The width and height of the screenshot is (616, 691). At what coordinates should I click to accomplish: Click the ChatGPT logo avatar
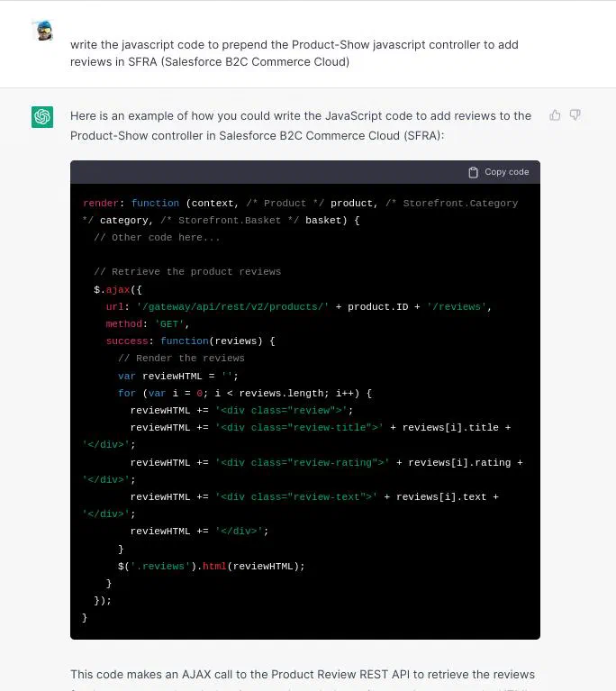pos(42,117)
